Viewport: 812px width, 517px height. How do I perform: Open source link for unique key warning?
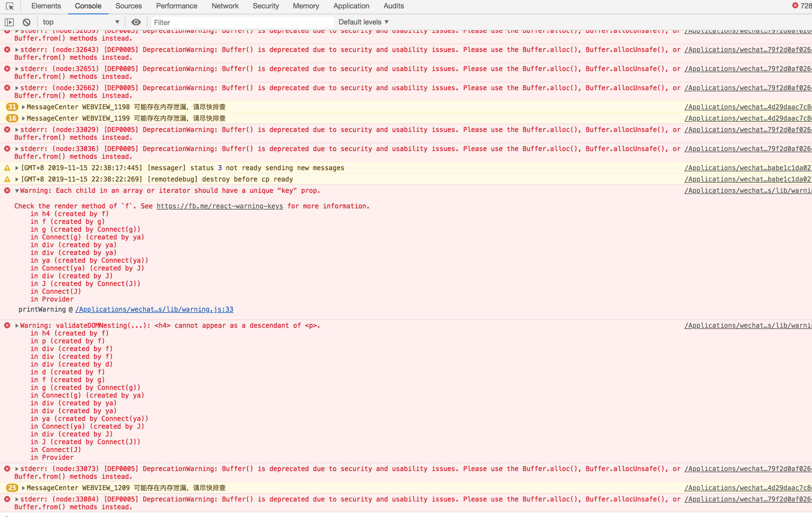pos(748,191)
